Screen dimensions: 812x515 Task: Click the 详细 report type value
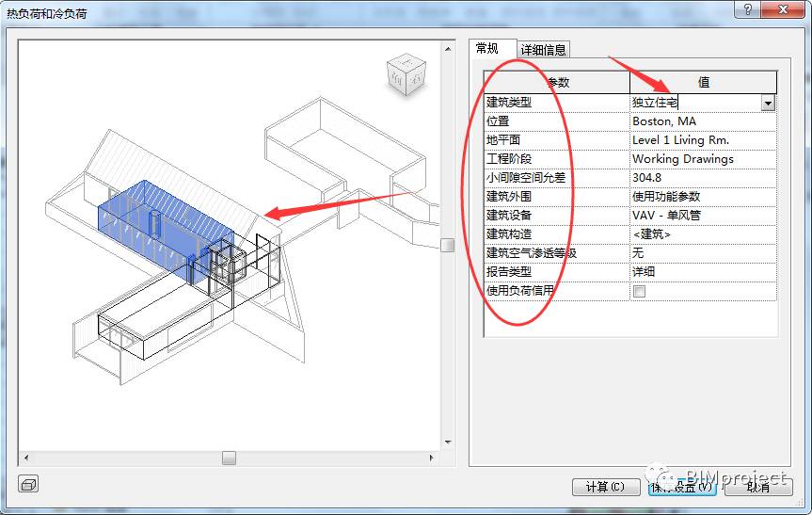pos(703,271)
